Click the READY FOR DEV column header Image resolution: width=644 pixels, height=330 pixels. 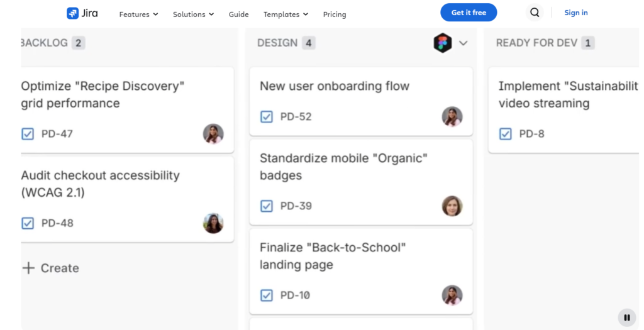pyautogui.click(x=536, y=43)
